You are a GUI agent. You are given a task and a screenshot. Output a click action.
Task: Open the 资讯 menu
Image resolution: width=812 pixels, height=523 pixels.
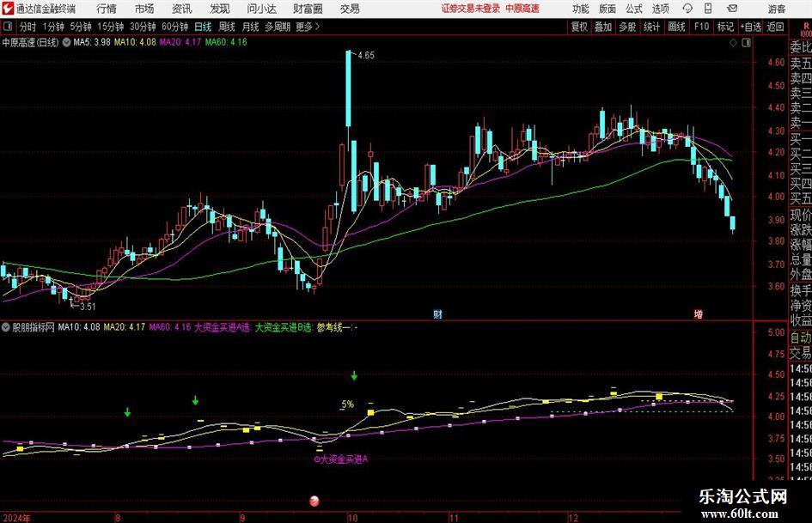pos(182,9)
